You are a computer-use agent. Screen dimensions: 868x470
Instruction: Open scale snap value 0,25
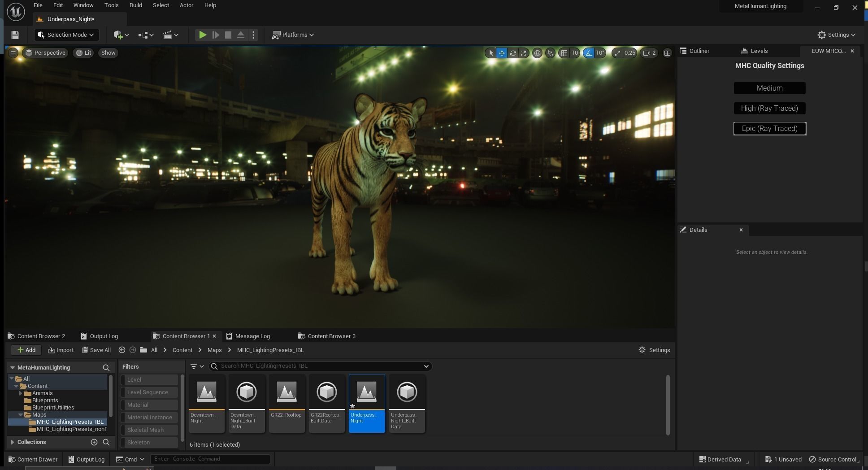(x=630, y=53)
